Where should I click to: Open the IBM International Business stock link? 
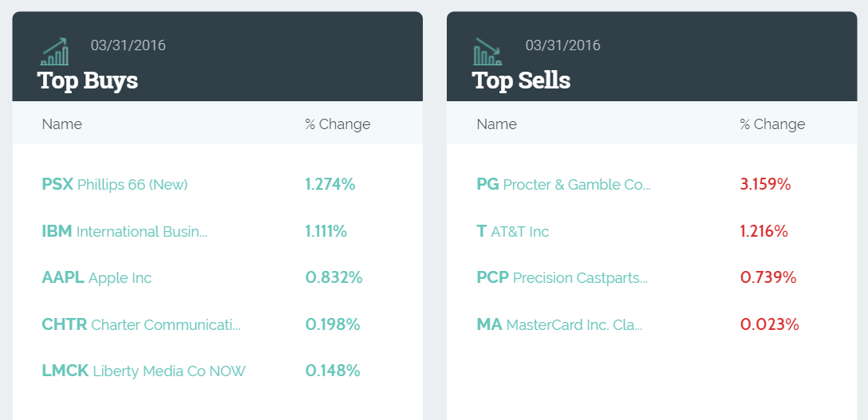(124, 231)
